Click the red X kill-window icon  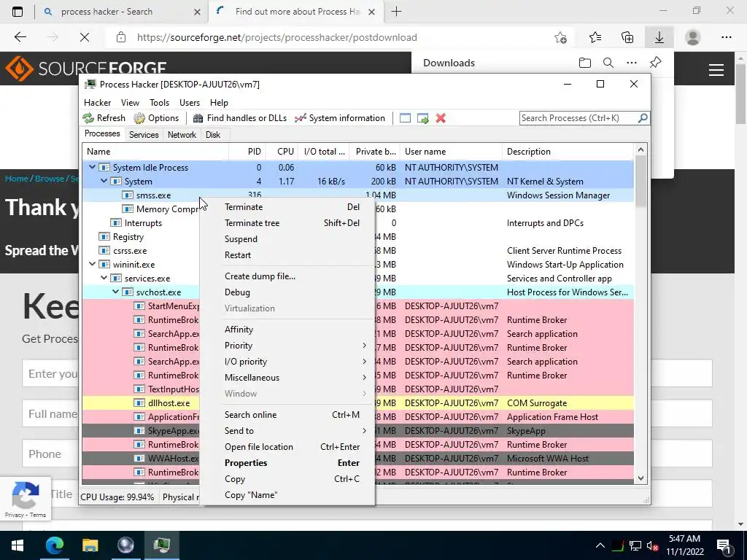tap(441, 118)
